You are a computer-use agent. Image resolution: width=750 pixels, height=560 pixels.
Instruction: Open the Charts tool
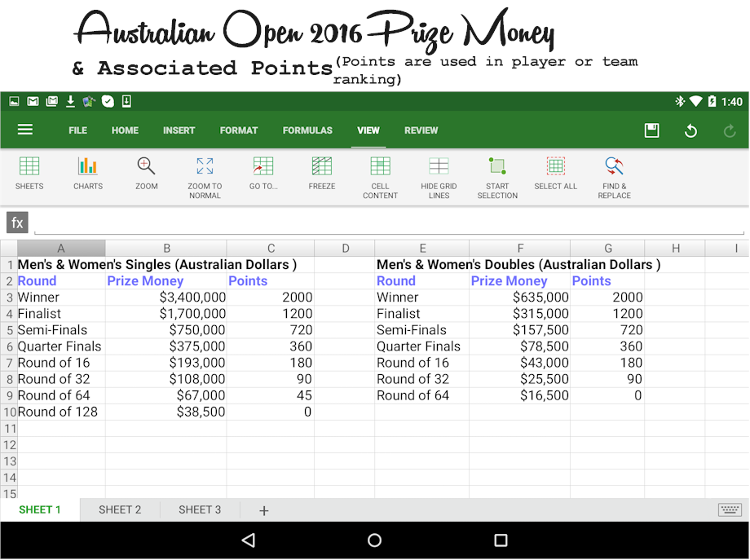click(88, 173)
